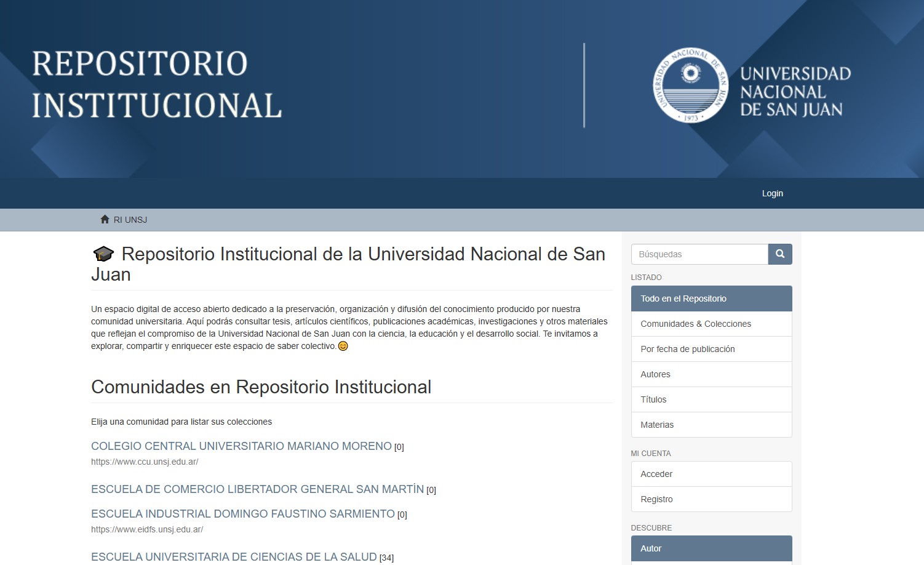924x565 pixels.
Task: Open Login from the top navigation bar
Action: pos(772,193)
